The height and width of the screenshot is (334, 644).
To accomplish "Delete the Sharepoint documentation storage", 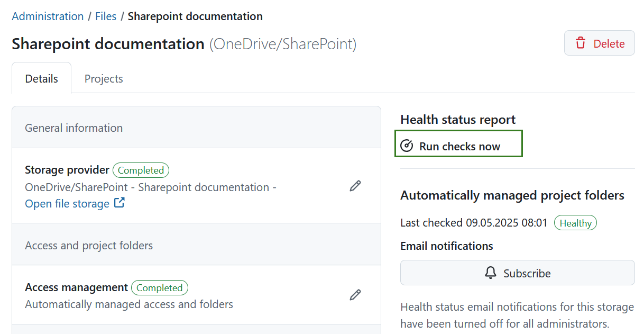I will point(599,42).
